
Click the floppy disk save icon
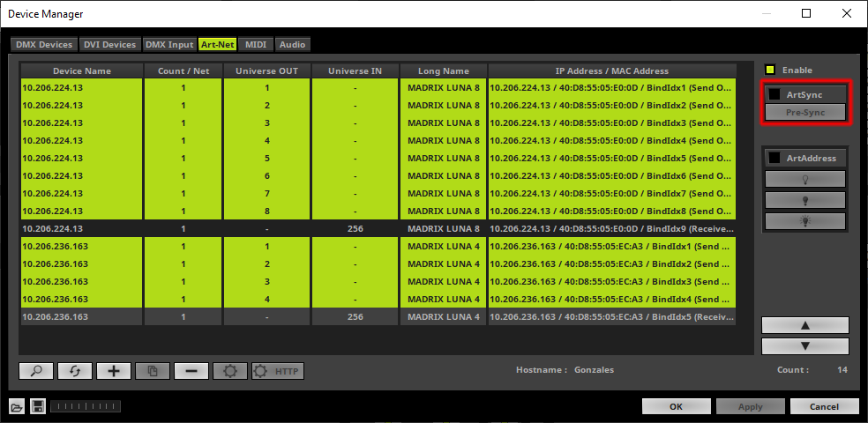(x=38, y=407)
